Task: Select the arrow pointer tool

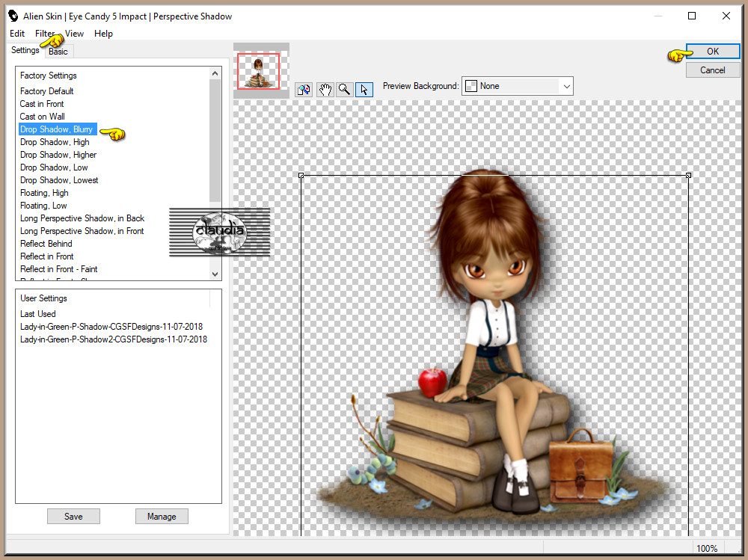Action: (x=364, y=89)
